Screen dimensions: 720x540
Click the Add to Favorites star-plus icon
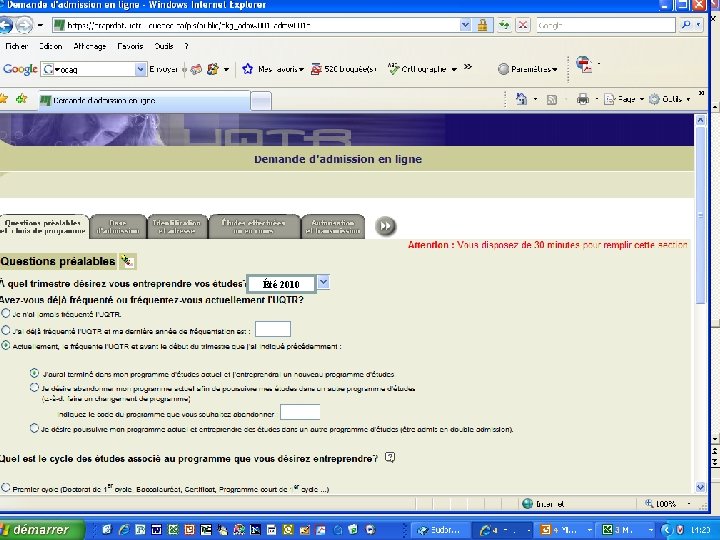coord(22,98)
